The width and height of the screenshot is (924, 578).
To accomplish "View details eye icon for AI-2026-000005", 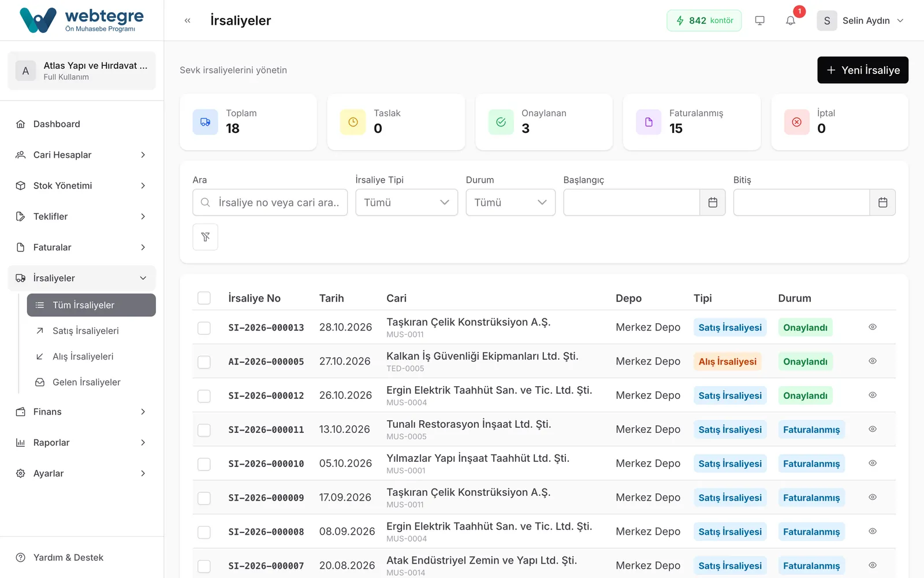I will (873, 361).
